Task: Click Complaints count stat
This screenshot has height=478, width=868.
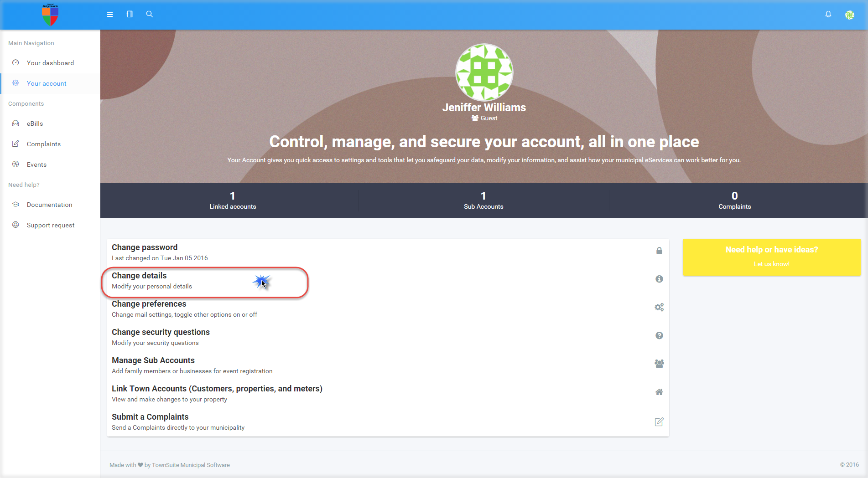Action: pyautogui.click(x=734, y=200)
